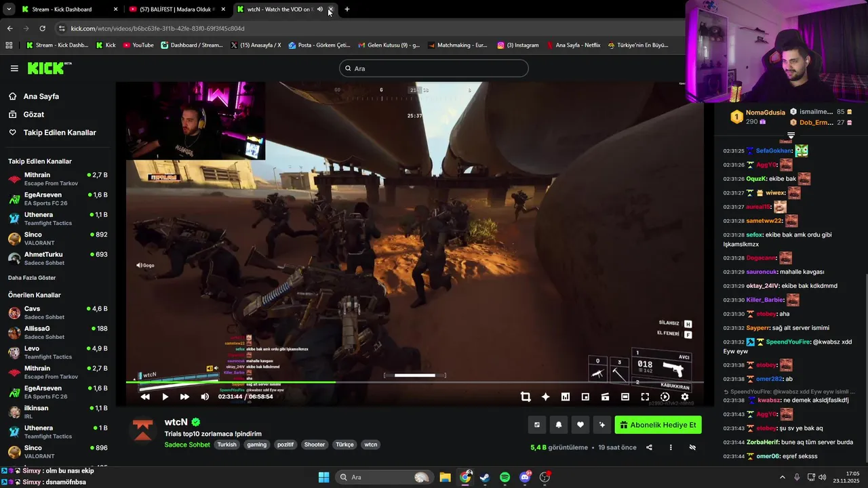Open a new browser tab

tap(347, 9)
